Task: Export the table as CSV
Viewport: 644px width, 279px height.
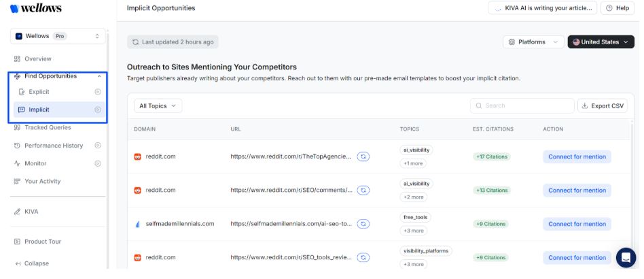Action: [x=602, y=106]
